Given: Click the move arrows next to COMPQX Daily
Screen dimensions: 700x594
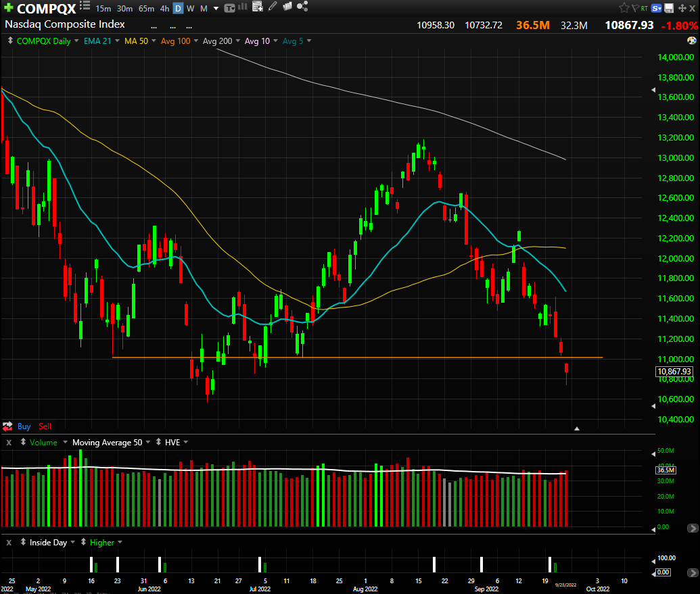Looking at the screenshot, I should 10,41.
